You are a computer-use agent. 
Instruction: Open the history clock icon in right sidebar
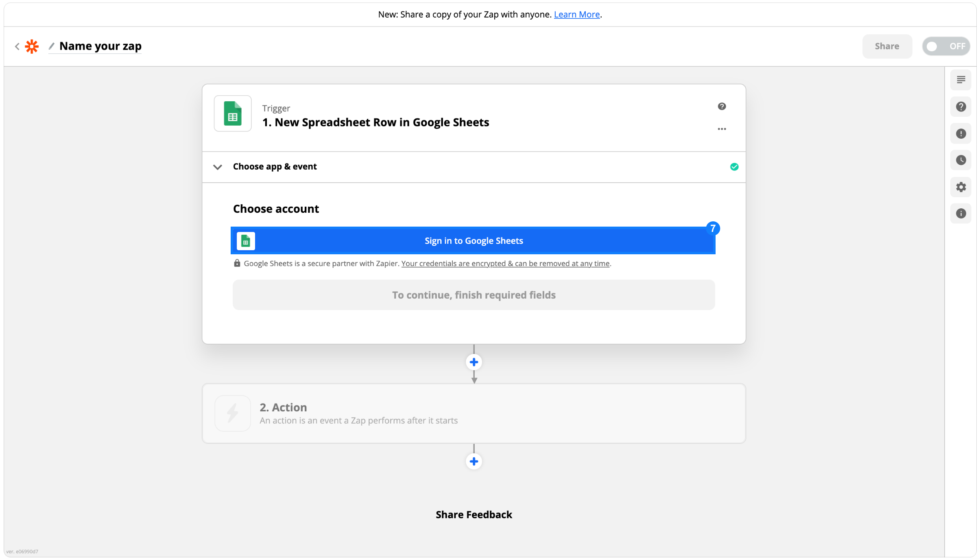pos(961,160)
